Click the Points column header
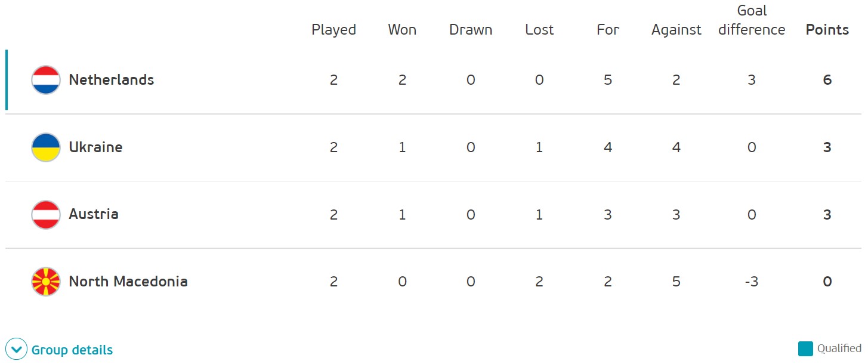Screen dimensions: 868x364 tap(827, 30)
